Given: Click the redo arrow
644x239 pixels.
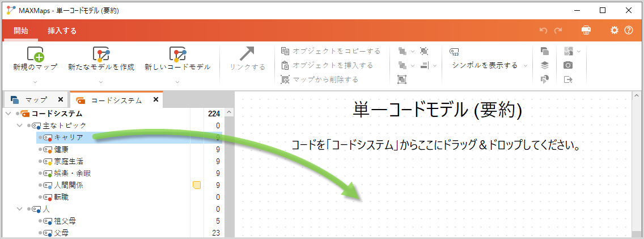Looking at the screenshot, I should click(558, 30).
